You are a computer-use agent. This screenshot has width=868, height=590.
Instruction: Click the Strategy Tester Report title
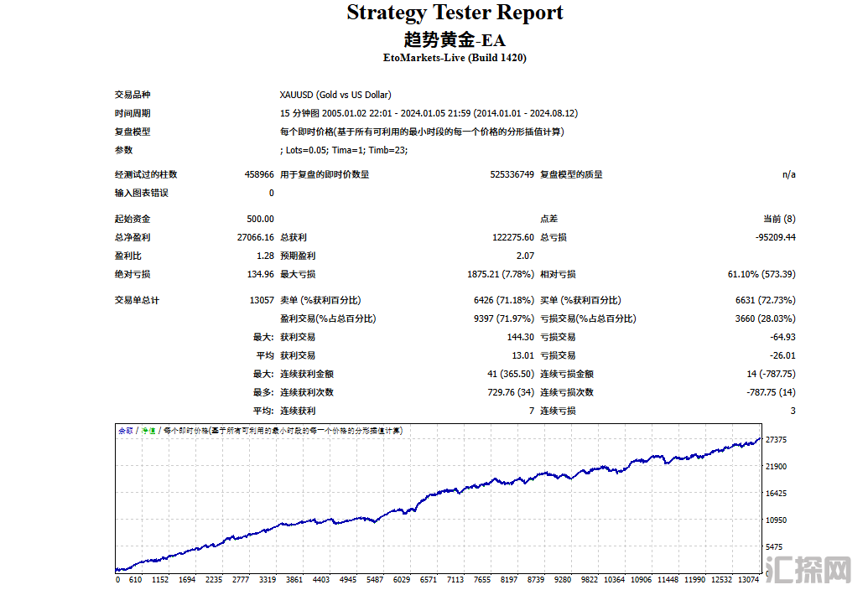coord(455,13)
